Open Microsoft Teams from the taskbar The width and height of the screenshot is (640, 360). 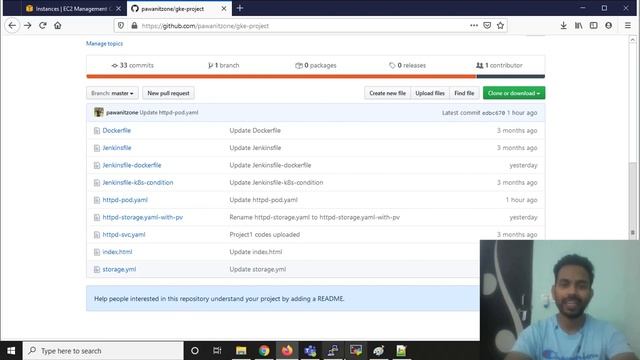click(x=310, y=351)
